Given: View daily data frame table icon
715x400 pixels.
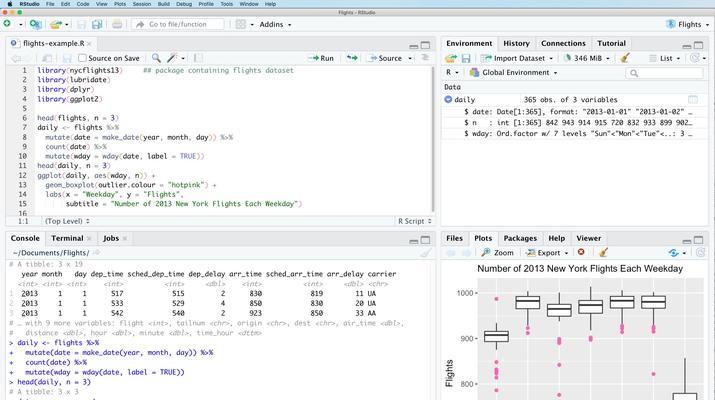Looking at the screenshot, I should pos(693,99).
